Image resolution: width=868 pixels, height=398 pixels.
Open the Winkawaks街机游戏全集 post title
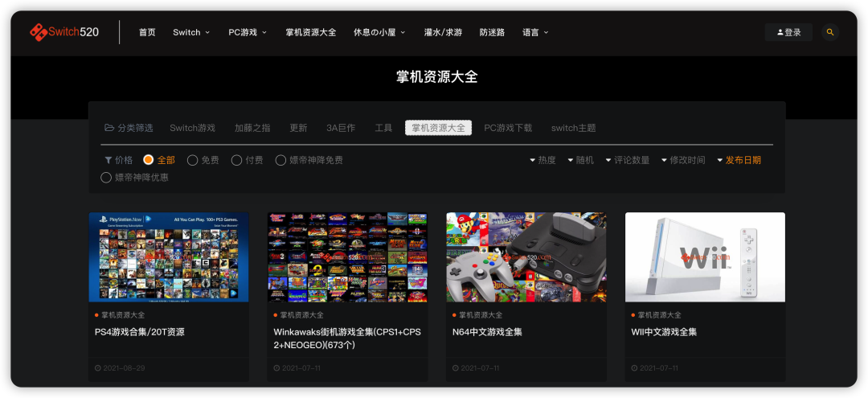(x=347, y=339)
